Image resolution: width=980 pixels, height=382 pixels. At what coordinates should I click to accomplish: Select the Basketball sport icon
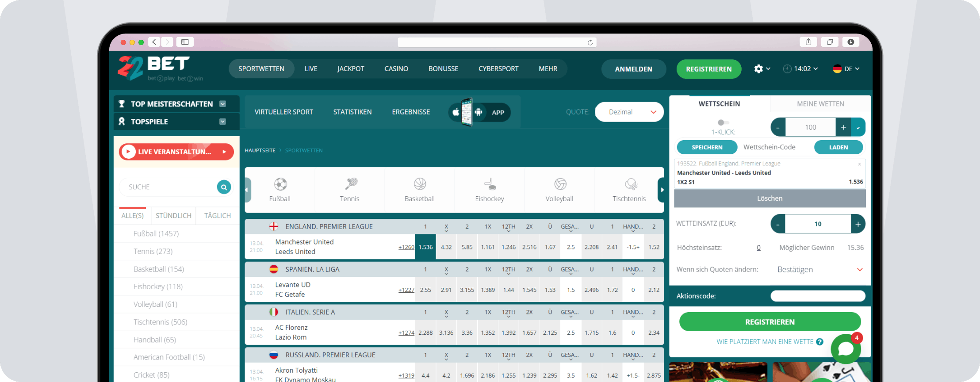(x=420, y=183)
